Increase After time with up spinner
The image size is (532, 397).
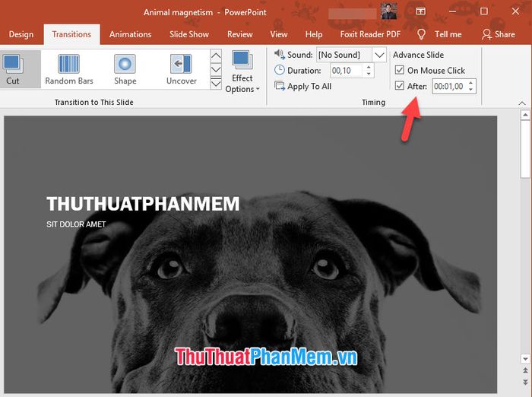click(x=471, y=83)
